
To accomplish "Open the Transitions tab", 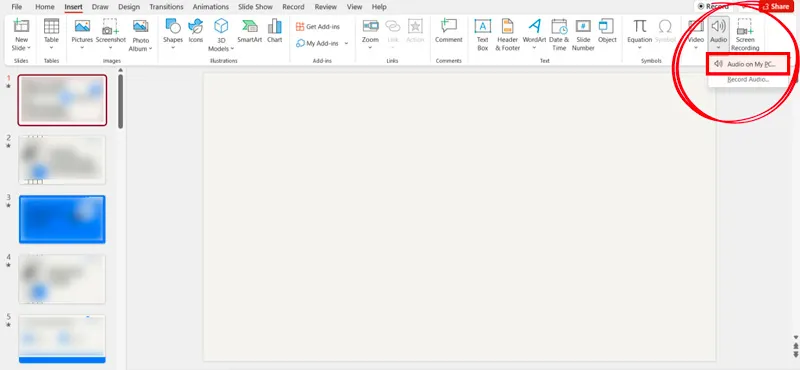I will tap(166, 7).
